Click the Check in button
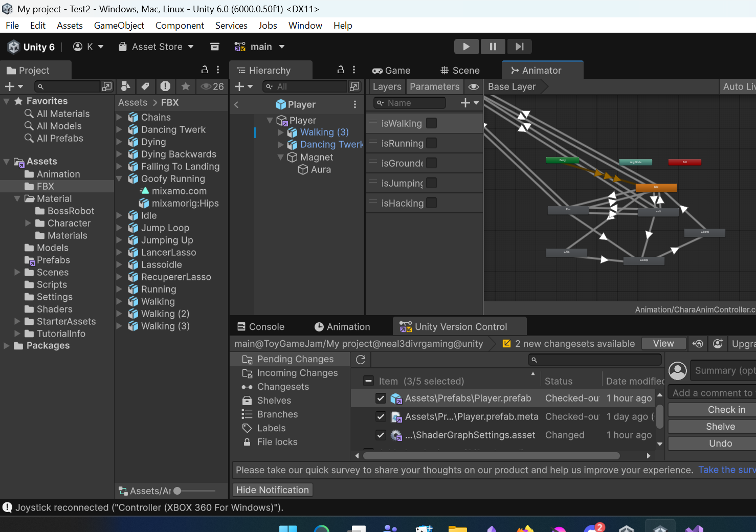This screenshot has width=756, height=532. 712,410
